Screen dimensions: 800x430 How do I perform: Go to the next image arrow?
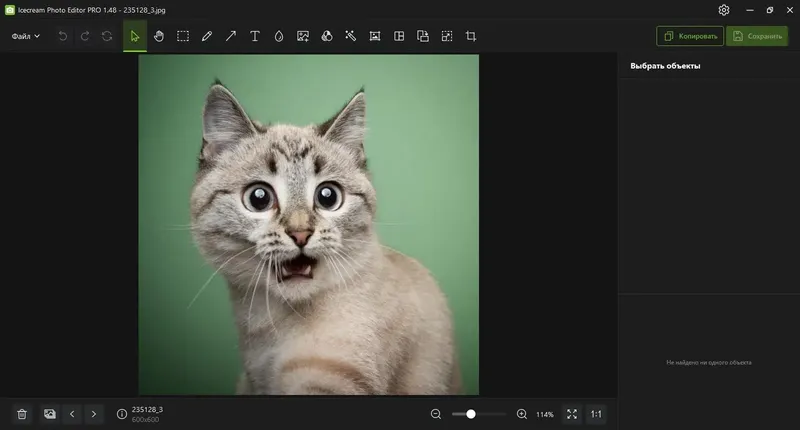(93, 413)
